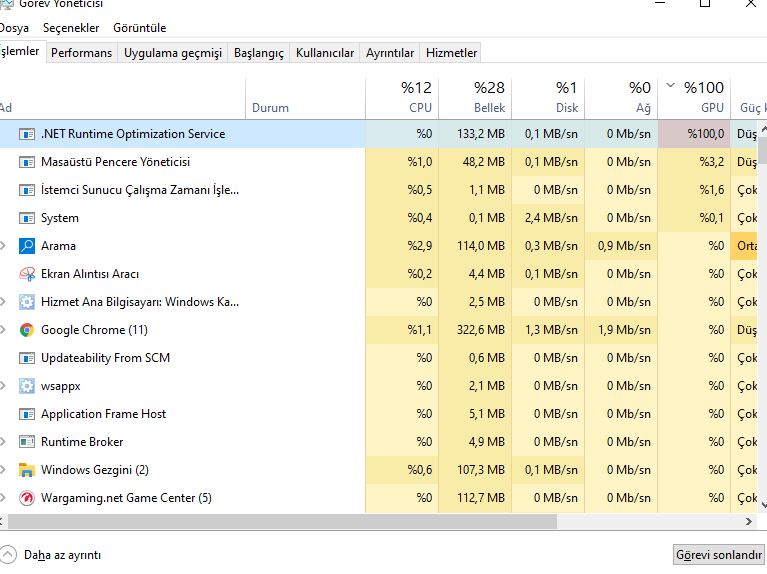
Task: Sort by the Disk column header
Action: coord(548,98)
